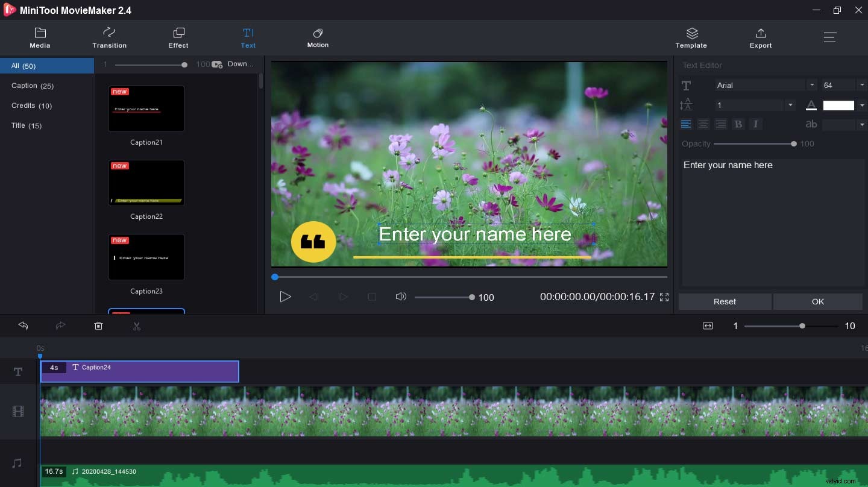Select the Transition tool in the top toolbar
Viewport: 868px width, 487px height.
tap(109, 37)
